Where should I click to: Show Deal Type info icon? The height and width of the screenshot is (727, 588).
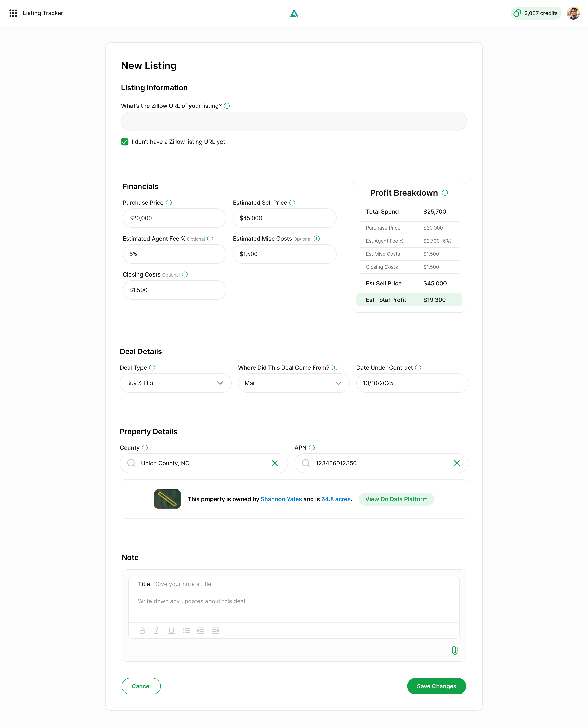coord(152,368)
